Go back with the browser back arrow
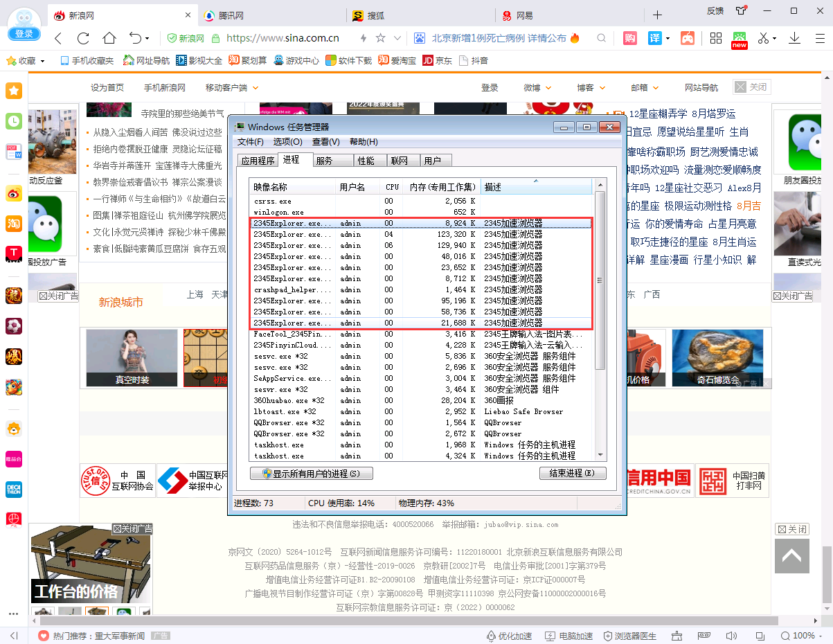The image size is (833, 644). click(x=58, y=38)
